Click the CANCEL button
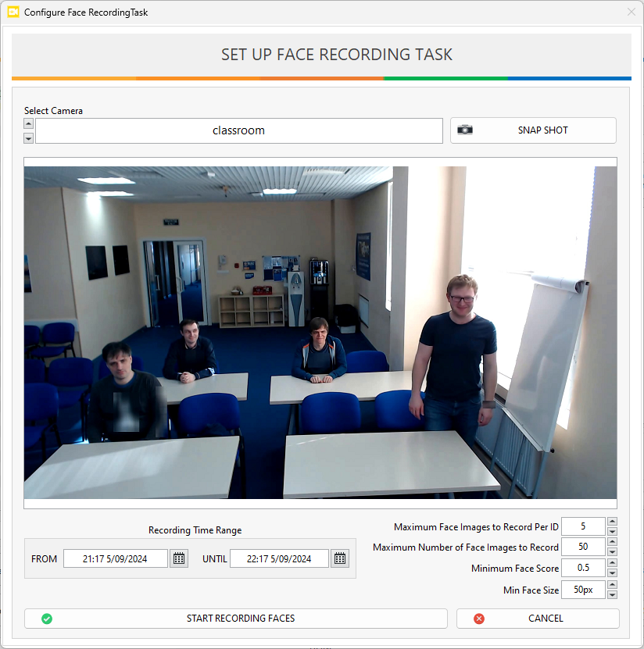644x649 pixels. (538, 619)
